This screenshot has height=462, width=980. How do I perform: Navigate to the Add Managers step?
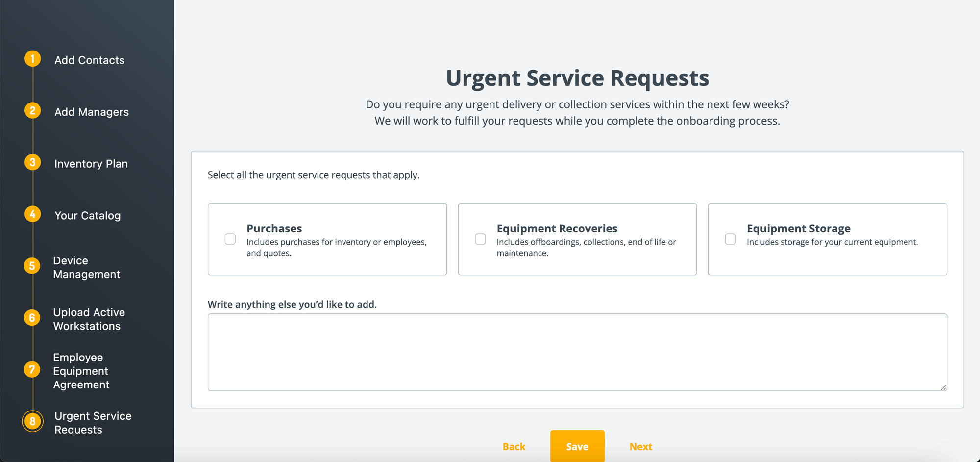(x=91, y=112)
